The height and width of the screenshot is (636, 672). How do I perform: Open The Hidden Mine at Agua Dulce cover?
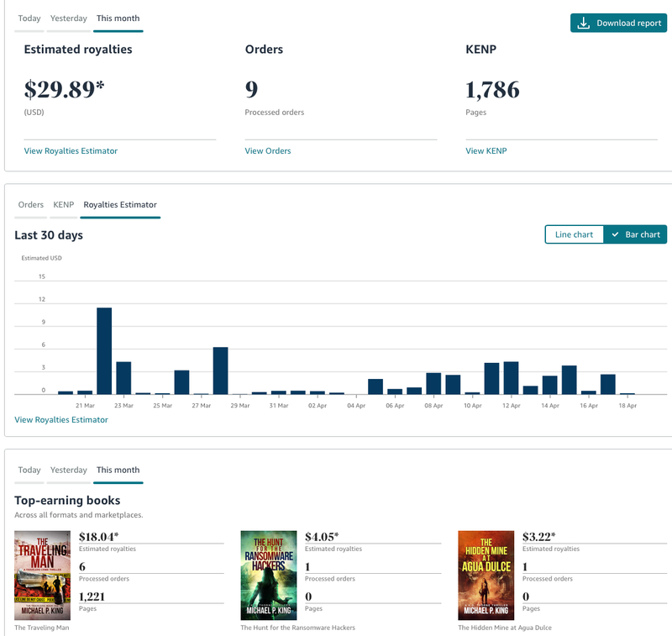pos(486,576)
